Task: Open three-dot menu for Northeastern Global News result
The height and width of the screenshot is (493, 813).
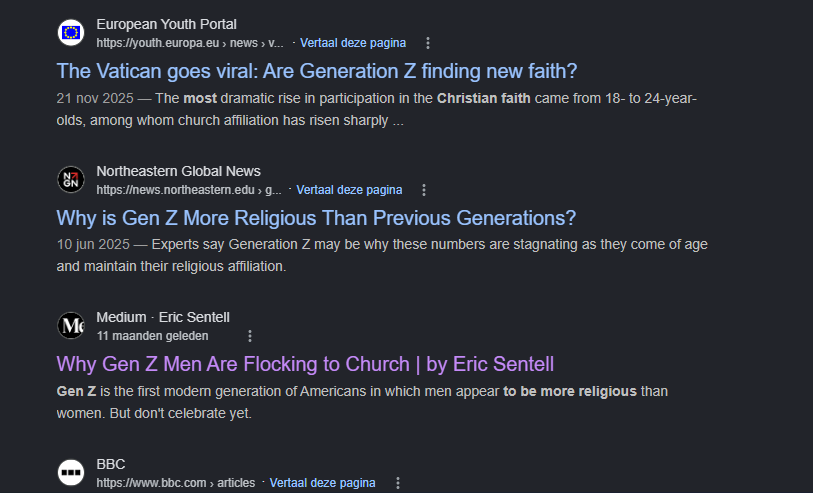Action: [x=424, y=190]
